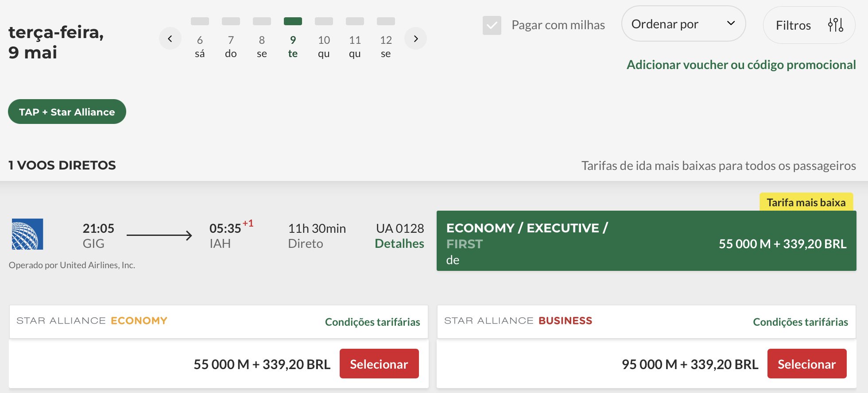View Economy Condições tarifárias
868x393 pixels.
(372, 322)
